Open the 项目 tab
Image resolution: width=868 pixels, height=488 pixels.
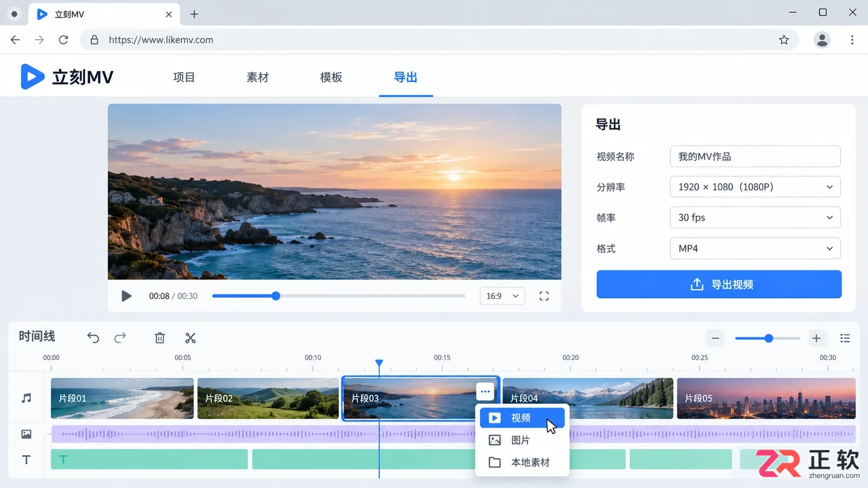184,77
